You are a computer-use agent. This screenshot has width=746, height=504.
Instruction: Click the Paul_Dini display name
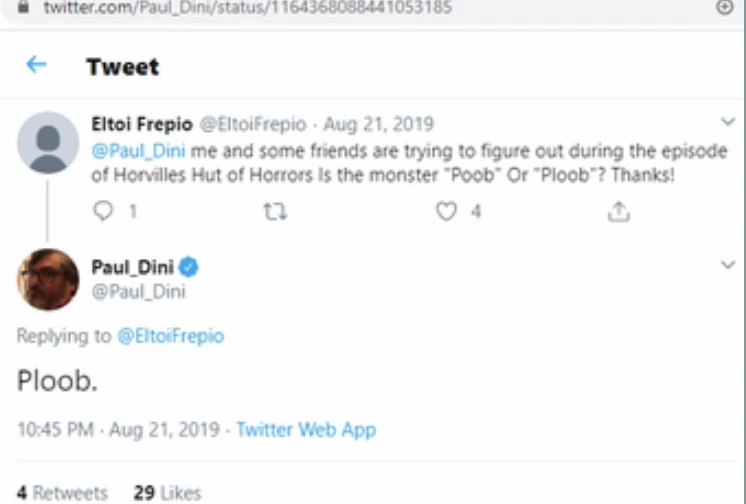132,267
